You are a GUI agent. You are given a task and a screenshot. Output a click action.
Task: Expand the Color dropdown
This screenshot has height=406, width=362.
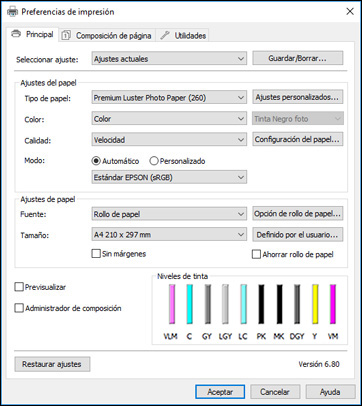pos(169,119)
